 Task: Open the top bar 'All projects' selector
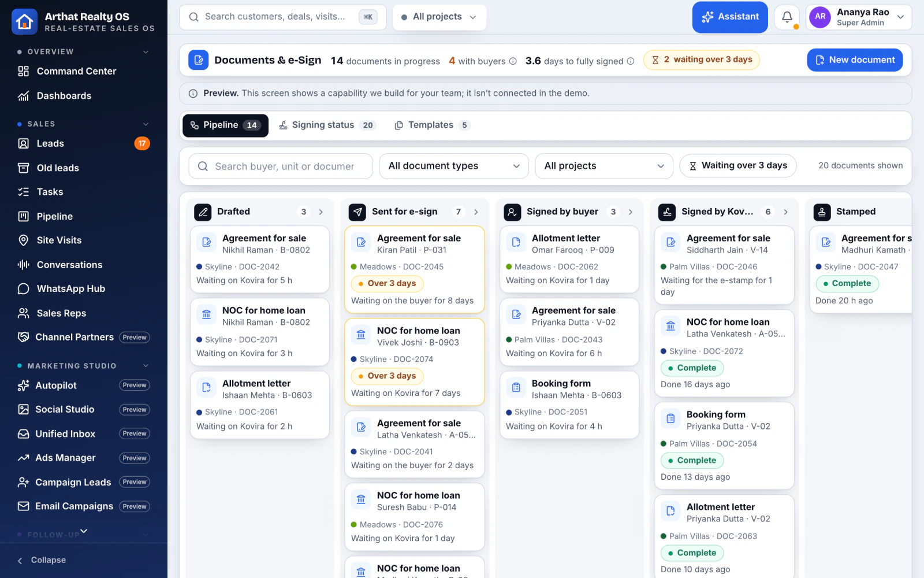coord(439,17)
